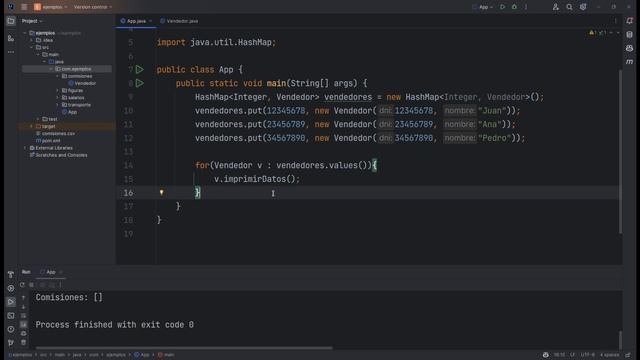Screen dimensions: 640x360
Task: Place cursor in v.imprimirDatos() line
Action: click(257, 179)
